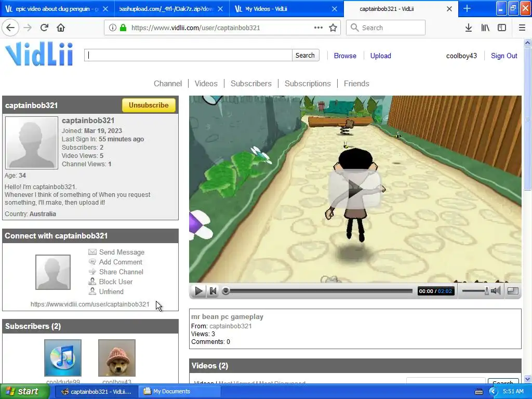Bookmark this page with star icon
Screen dimensions: 532x399
[333, 28]
